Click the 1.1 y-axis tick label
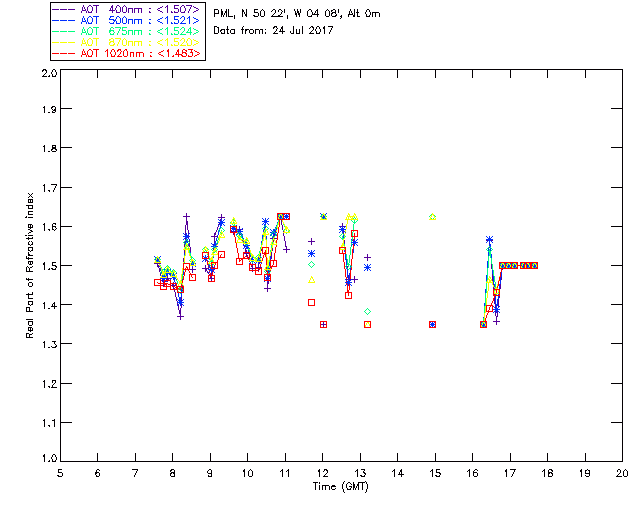Viewport: 640px width, 512px height. coord(49,423)
